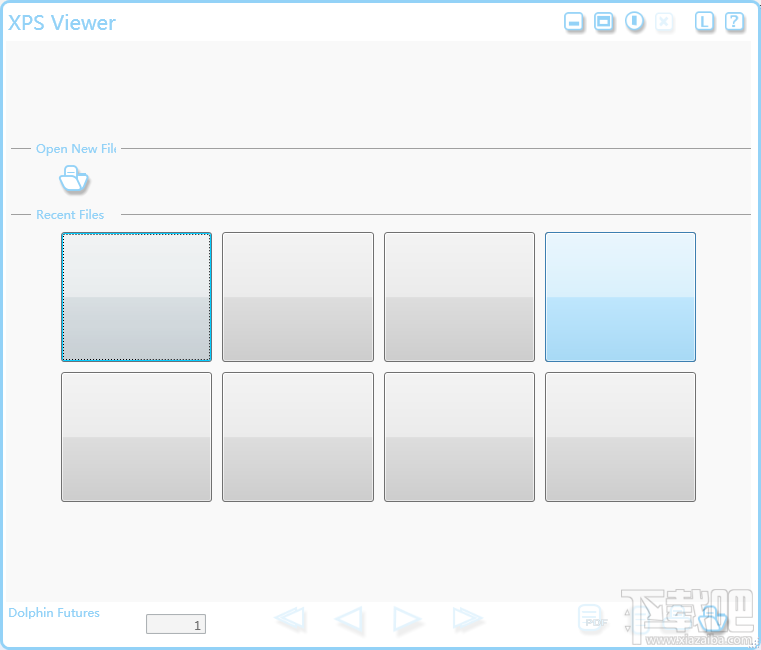Open help with the question mark icon
This screenshot has width=761, height=650.
tap(734, 22)
